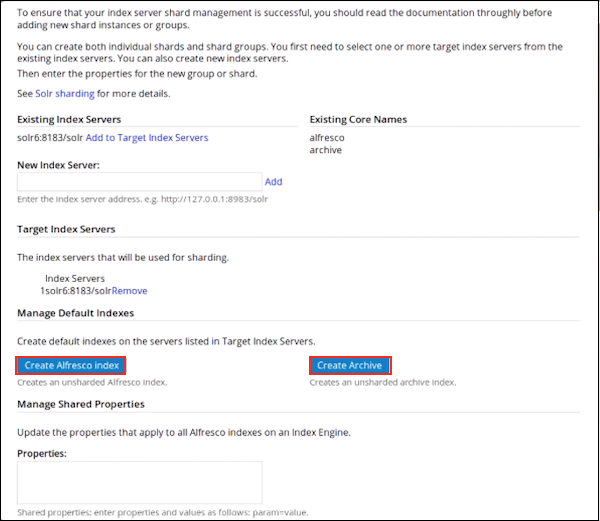Click solr6:8183/solr under Existing Index Servers

point(50,137)
